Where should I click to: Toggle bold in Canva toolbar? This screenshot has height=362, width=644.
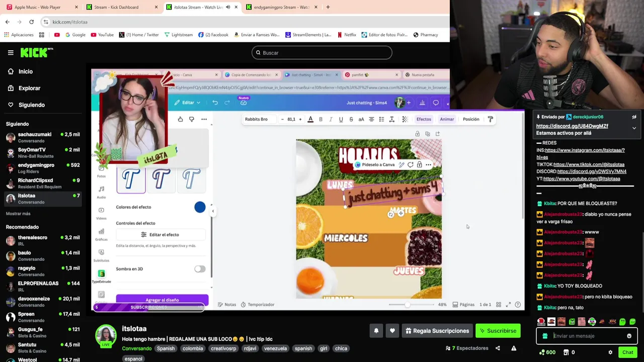pyautogui.click(x=320, y=119)
